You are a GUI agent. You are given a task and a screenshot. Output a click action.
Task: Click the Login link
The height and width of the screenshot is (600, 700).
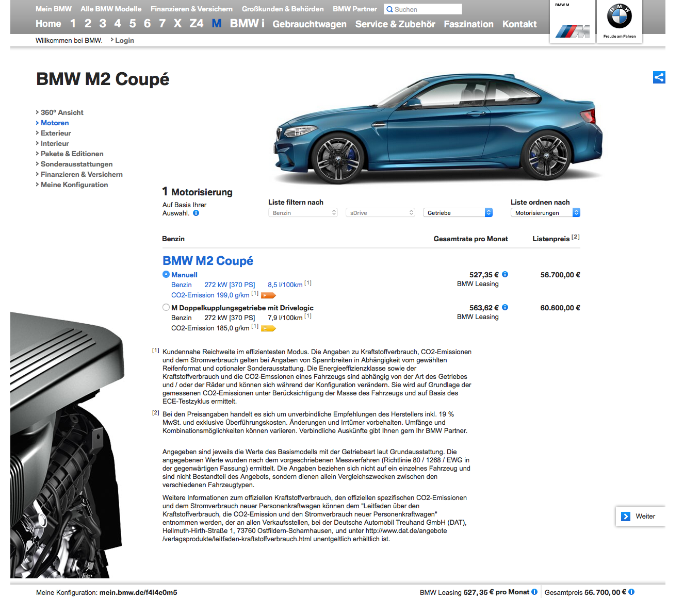tap(124, 40)
